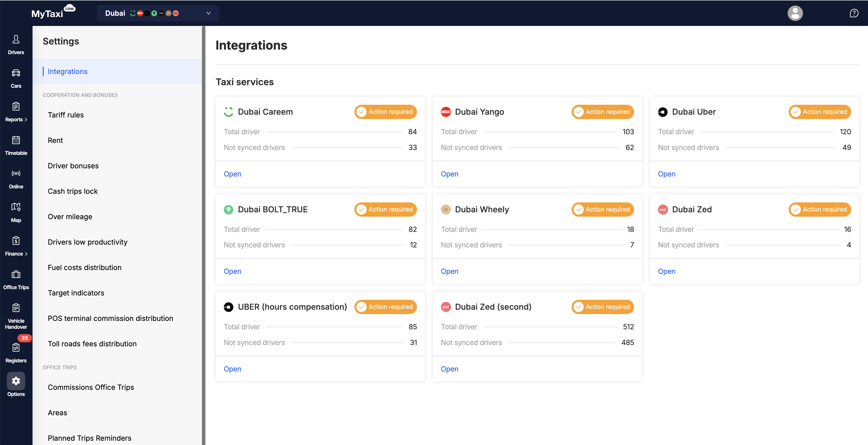
Task: Open the Reports sidebar icon
Action: coord(16,107)
